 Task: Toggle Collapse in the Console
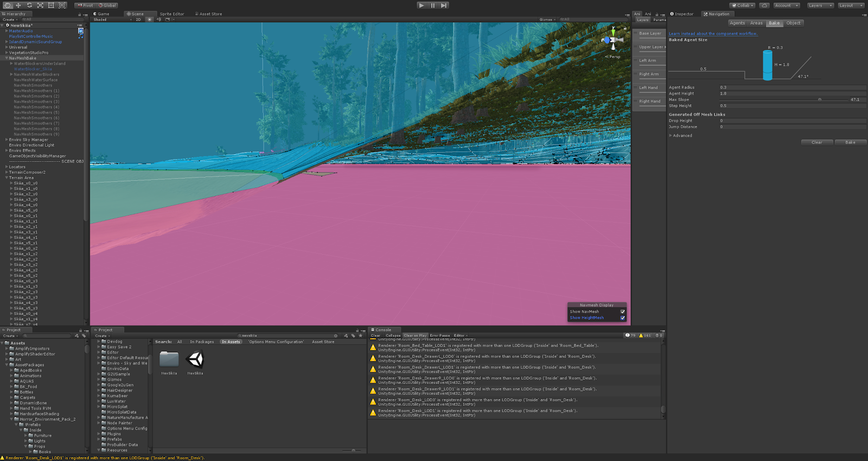point(393,336)
